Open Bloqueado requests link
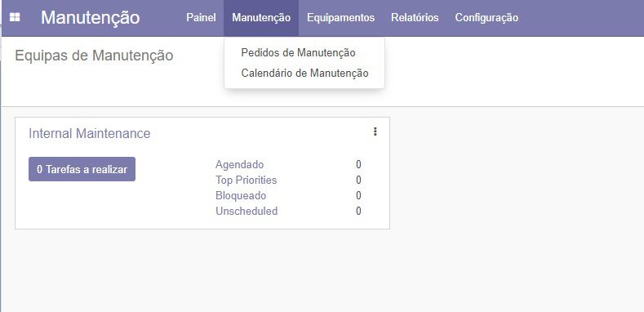This screenshot has width=644, height=312. tap(241, 196)
